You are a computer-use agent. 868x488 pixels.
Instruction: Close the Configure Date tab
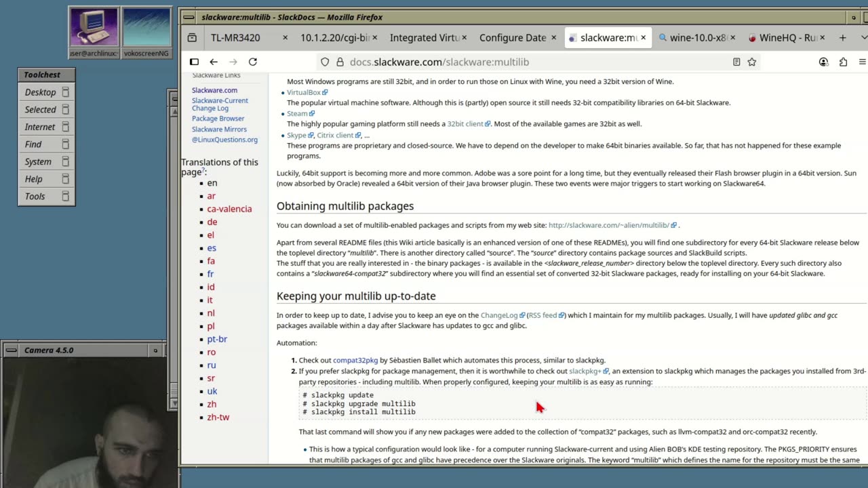(x=553, y=38)
